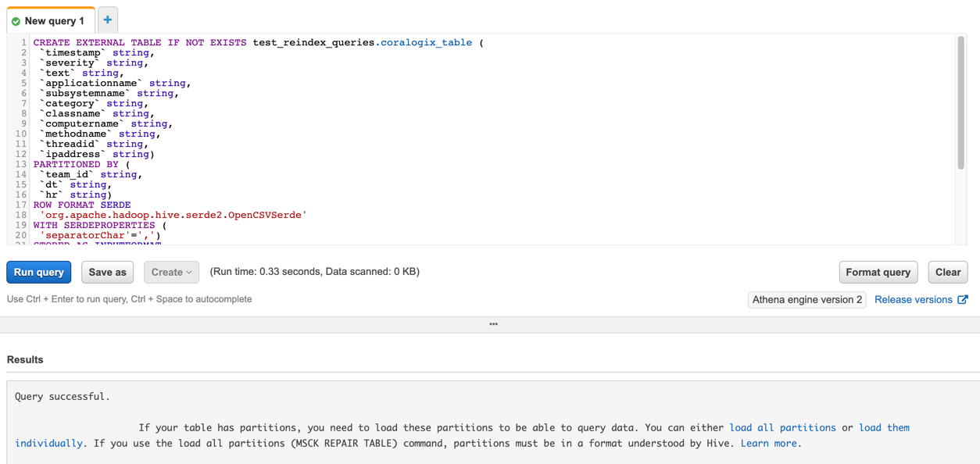Click the query editor vertical scrollbar
980x464 pixels.
961,102
